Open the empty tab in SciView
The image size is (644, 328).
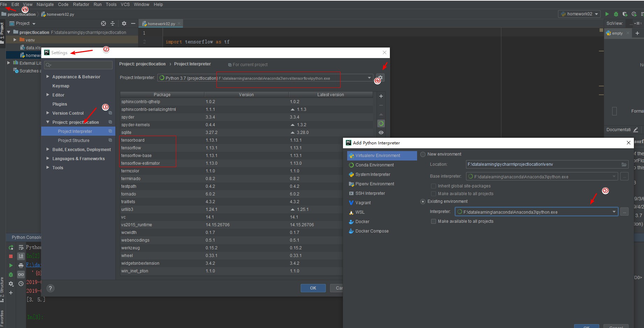click(x=617, y=33)
